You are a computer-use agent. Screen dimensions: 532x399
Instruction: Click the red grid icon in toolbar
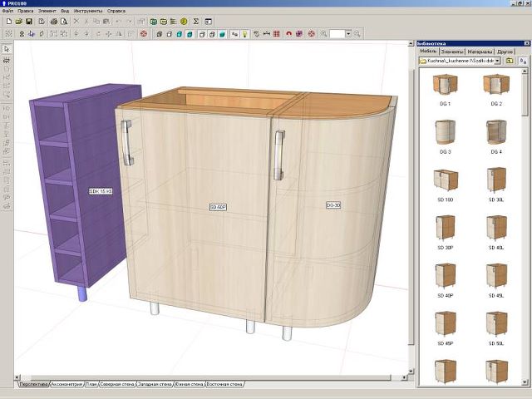pyautogui.click(x=278, y=34)
